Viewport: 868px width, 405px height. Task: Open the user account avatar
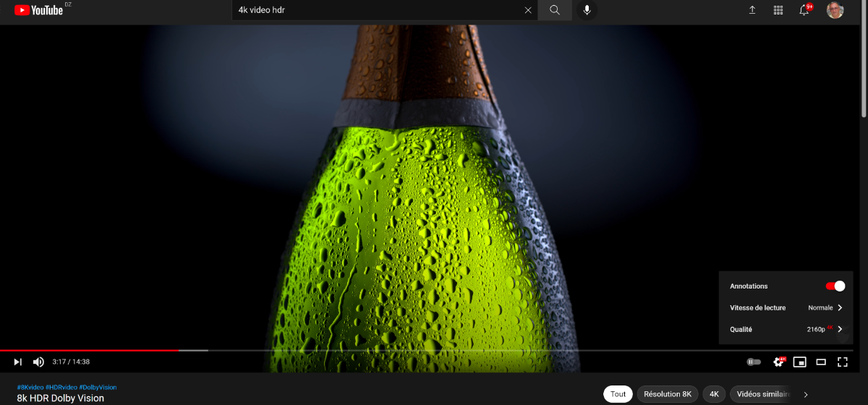835,10
